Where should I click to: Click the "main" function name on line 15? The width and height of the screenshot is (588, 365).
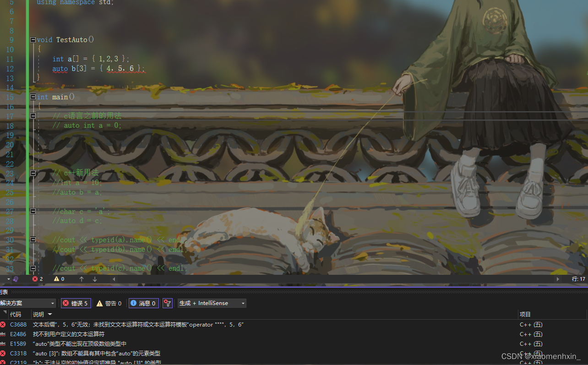(60, 97)
